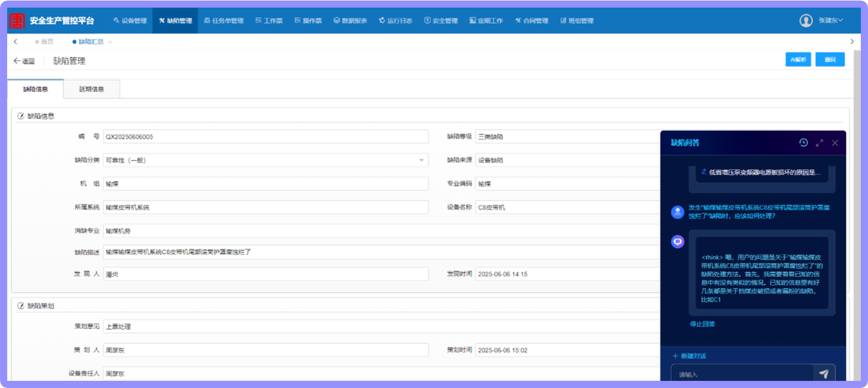Viewport: 868px width, 388px height.
Task: Click the user avatar icon in chat
Action: (677, 212)
